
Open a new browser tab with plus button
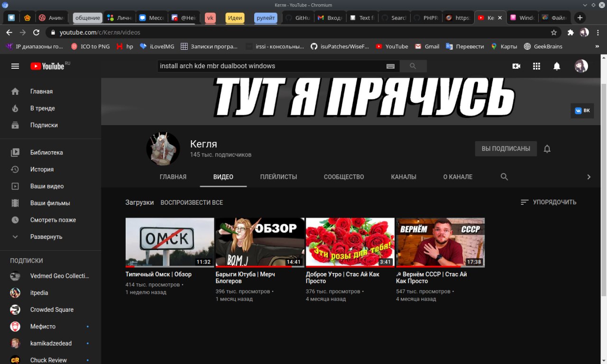click(579, 18)
